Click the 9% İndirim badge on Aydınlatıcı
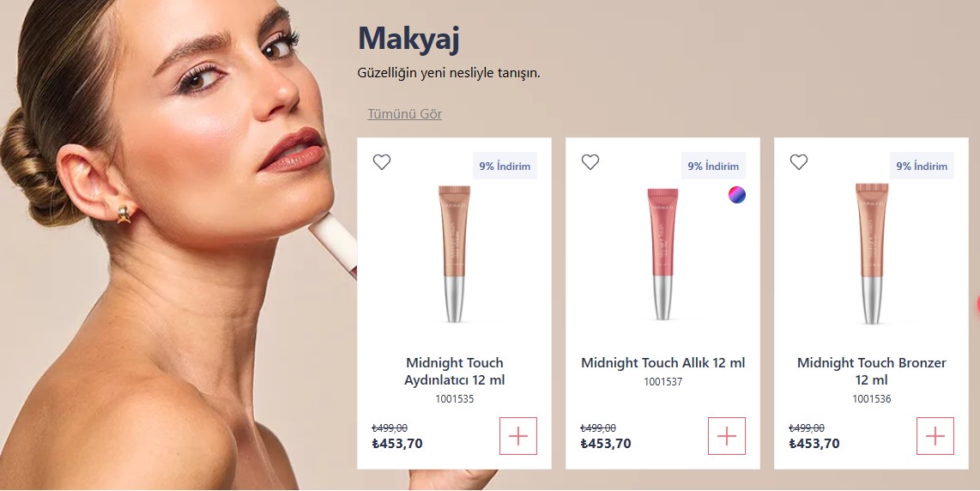 point(505,166)
